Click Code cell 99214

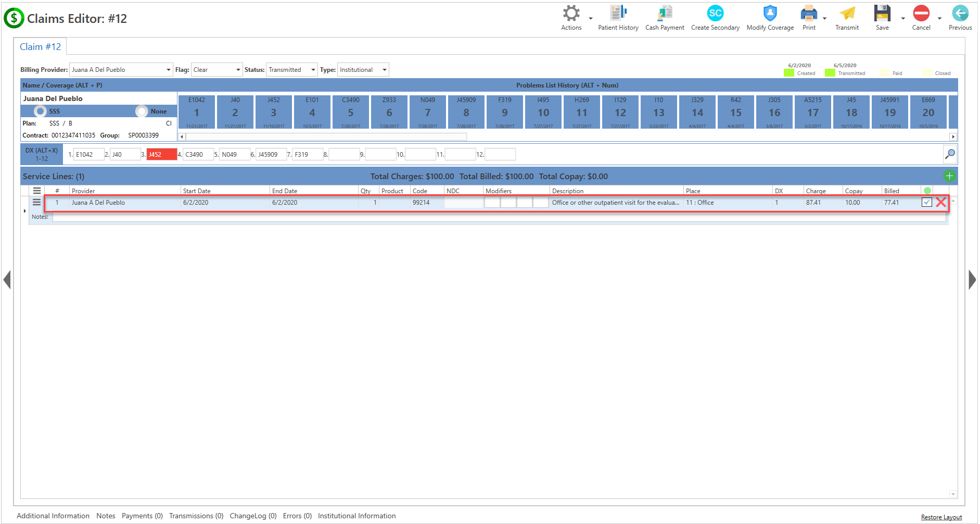coord(427,203)
